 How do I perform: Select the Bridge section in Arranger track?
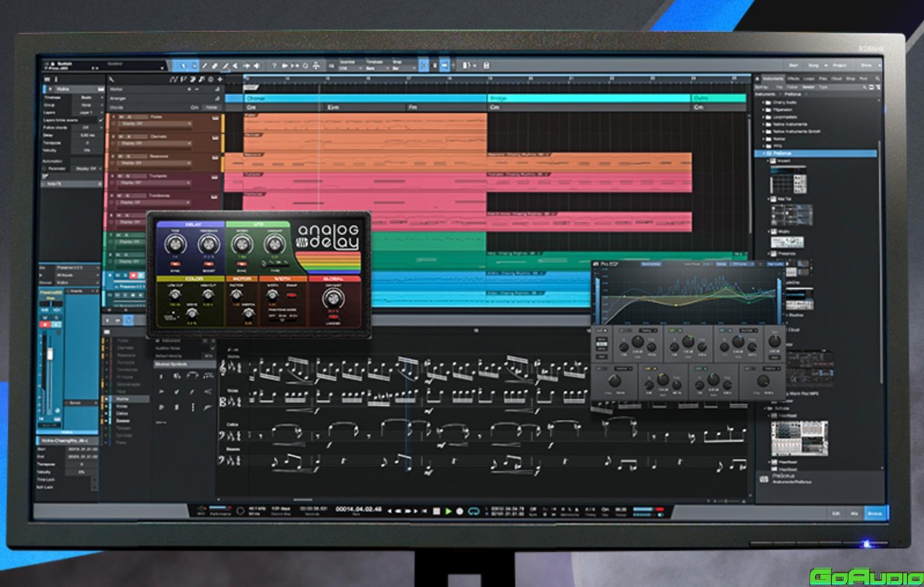589,98
